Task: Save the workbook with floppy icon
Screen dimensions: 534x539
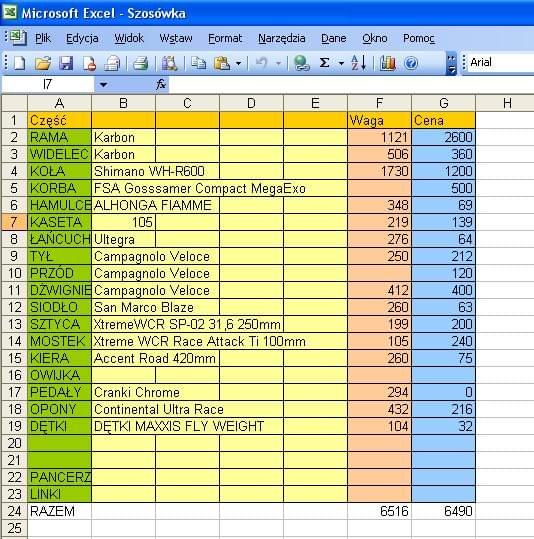Action: (66, 63)
